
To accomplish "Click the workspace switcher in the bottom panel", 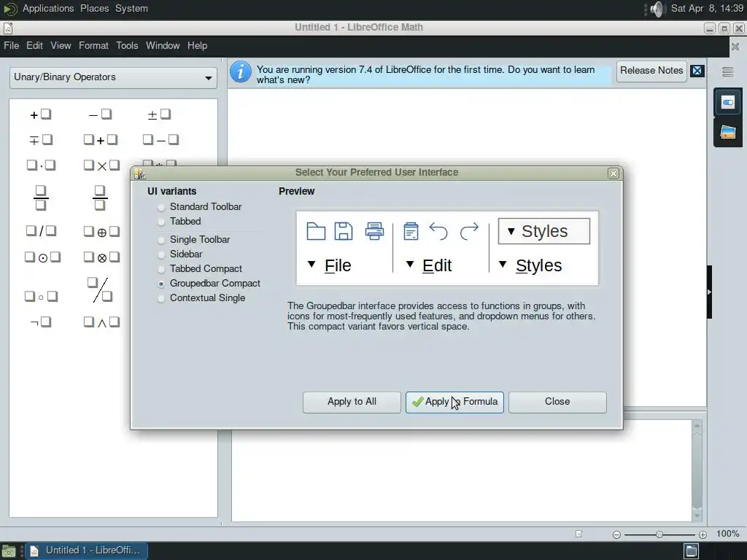I will click(x=691, y=551).
